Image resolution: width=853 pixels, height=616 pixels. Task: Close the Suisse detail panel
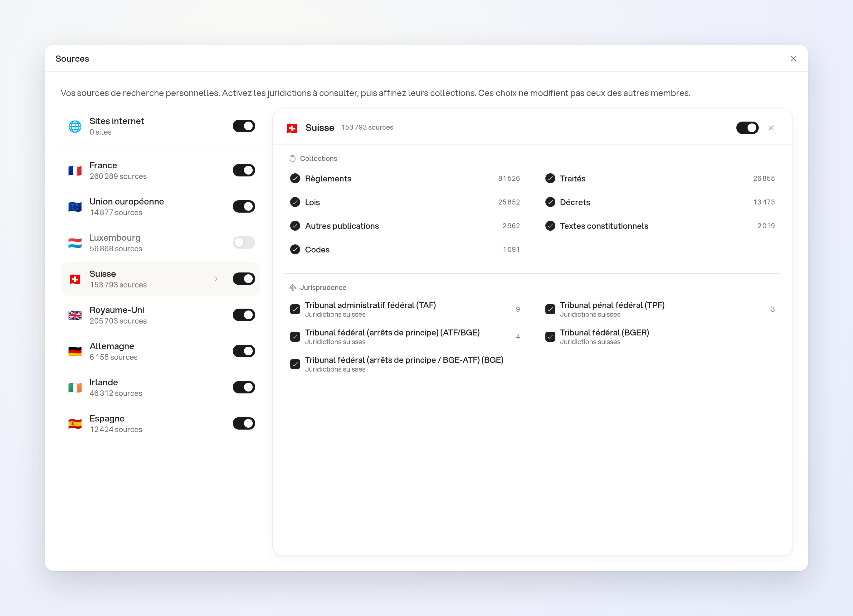(x=771, y=128)
